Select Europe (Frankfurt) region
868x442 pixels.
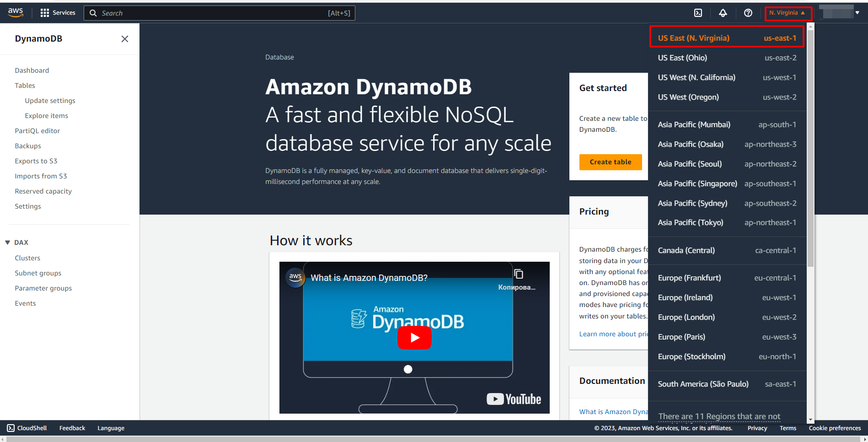point(727,278)
